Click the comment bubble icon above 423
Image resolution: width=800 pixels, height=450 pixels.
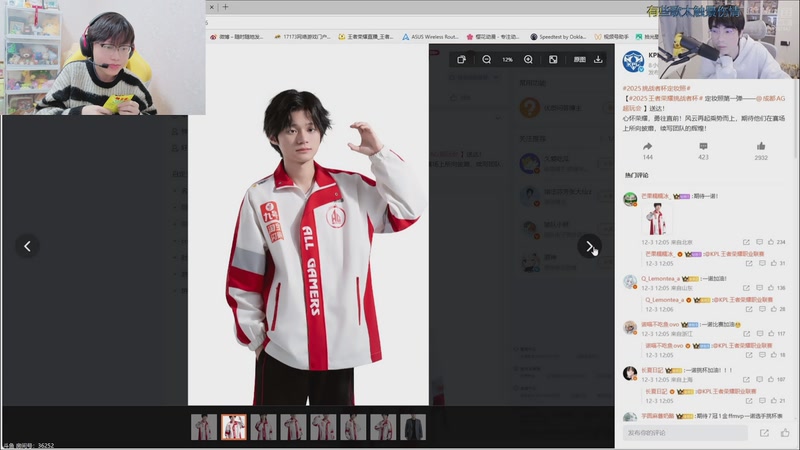click(704, 146)
